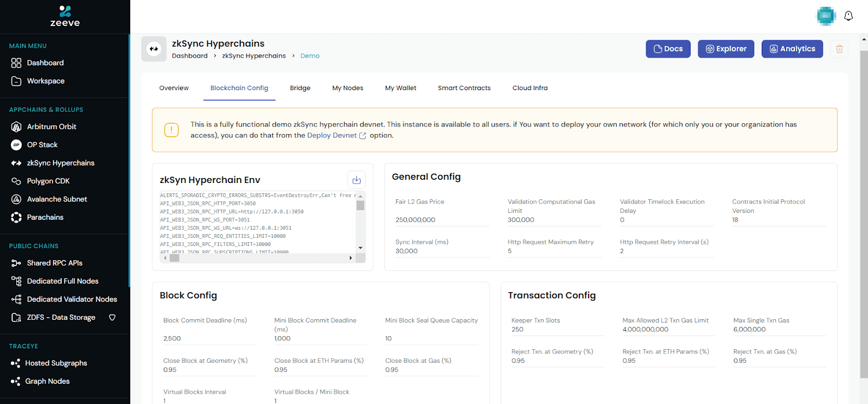Click the Zeeve logo

click(65, 16)
